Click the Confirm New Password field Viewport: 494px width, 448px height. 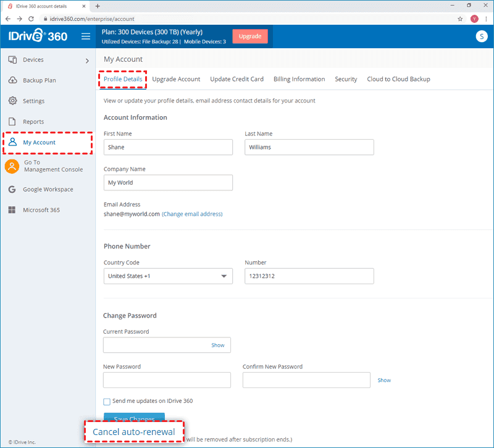tap(306, 380)
